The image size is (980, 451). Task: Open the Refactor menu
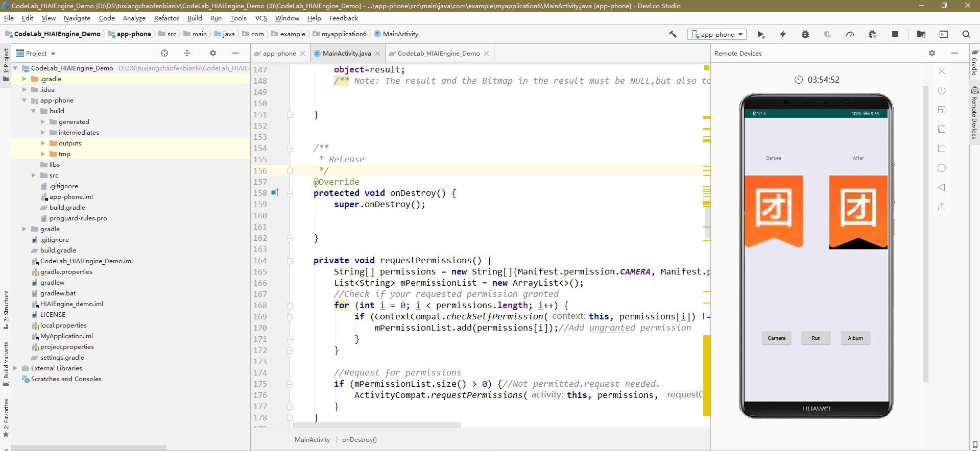point(166,18)
